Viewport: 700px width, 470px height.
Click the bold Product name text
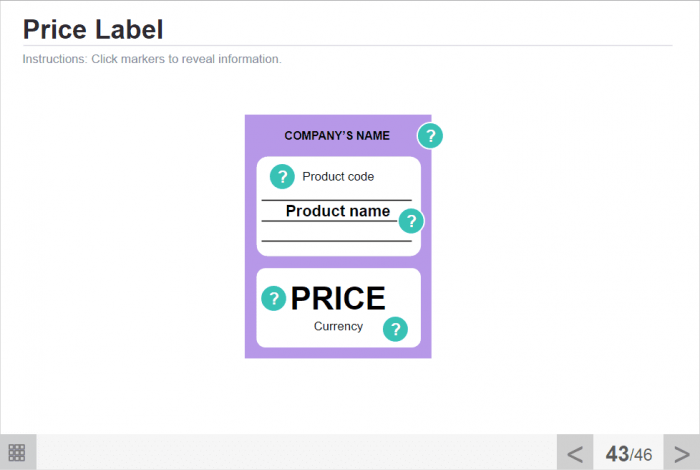coord(338,211)
